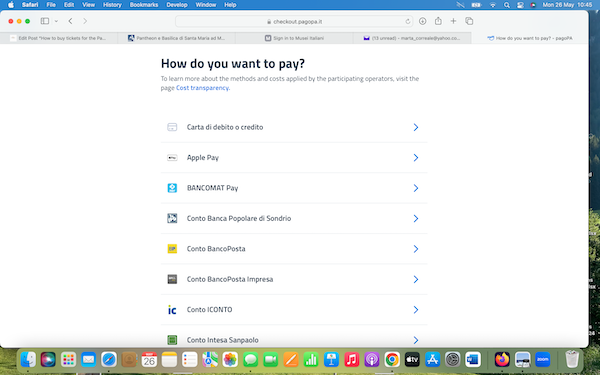Click the credit card icon
600x375 pixels.
pos(172,127)
